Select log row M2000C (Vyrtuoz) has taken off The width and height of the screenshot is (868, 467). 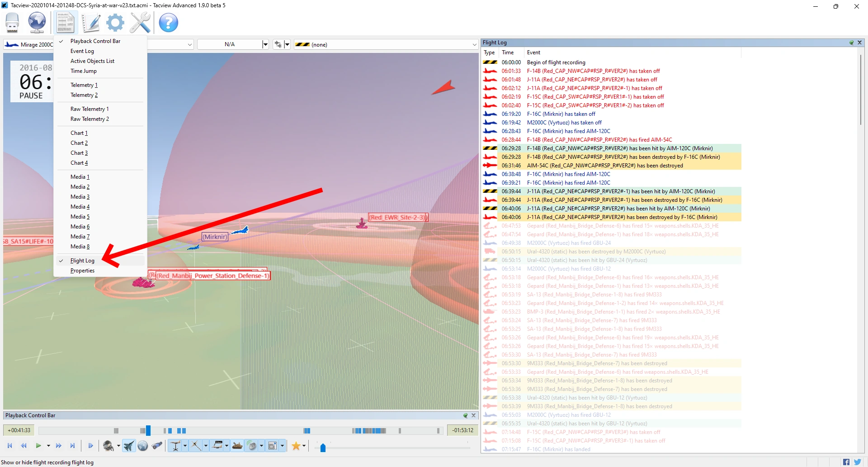click(612, 123)
